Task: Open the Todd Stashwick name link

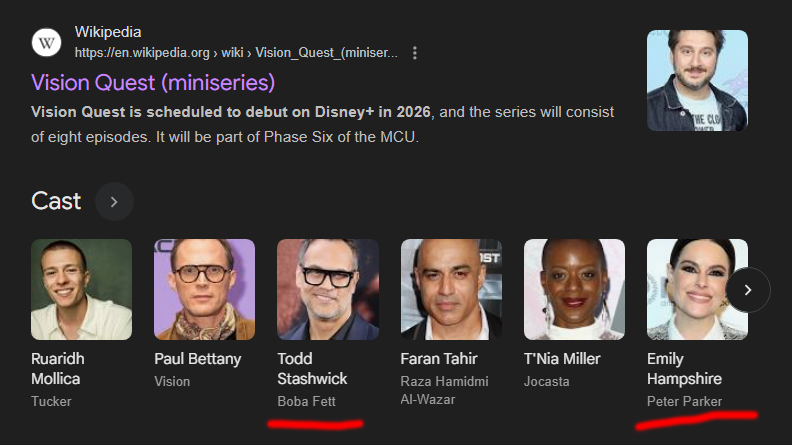Action: point(312,369)
